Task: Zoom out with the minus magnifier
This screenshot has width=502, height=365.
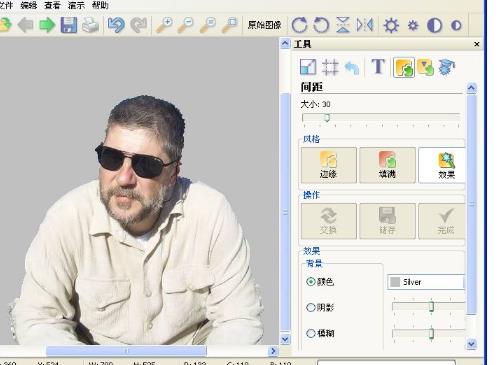Action: [x=186, y=25]
